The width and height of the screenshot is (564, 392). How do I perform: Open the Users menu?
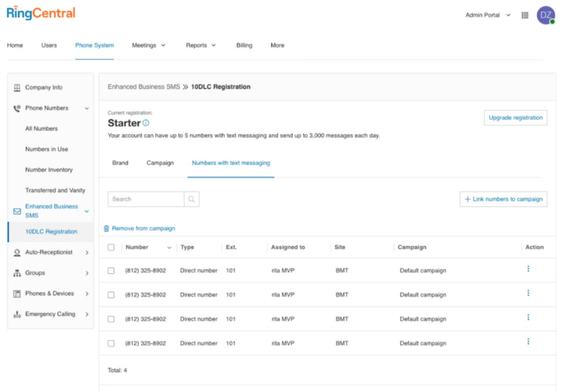(x=49, y=46)
